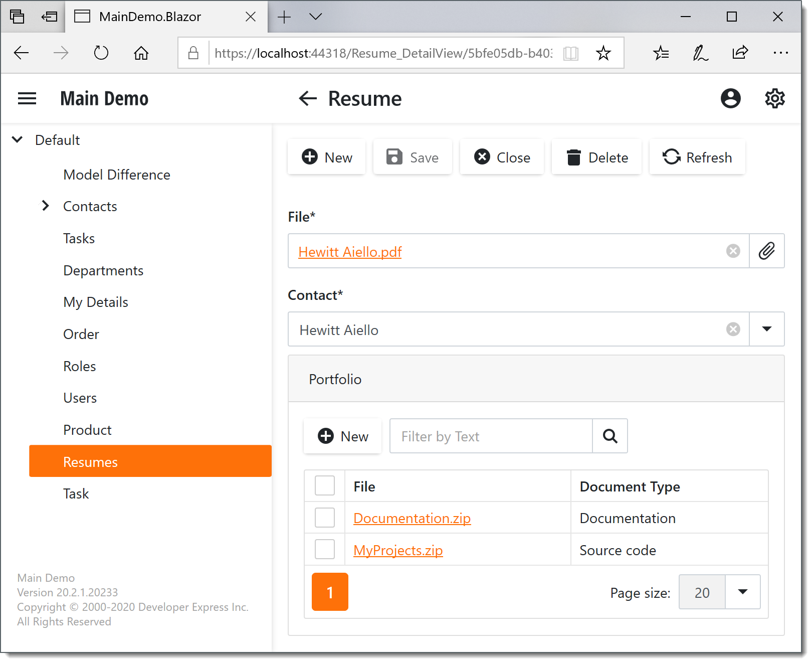
Task: Open the user account icon
Action: pyautogui.click(x=730, y=98)
